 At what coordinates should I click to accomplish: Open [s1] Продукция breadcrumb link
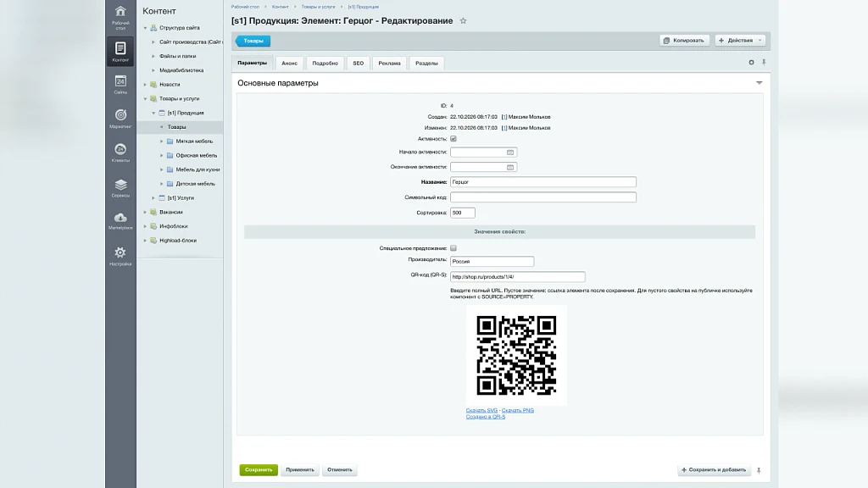363,7
